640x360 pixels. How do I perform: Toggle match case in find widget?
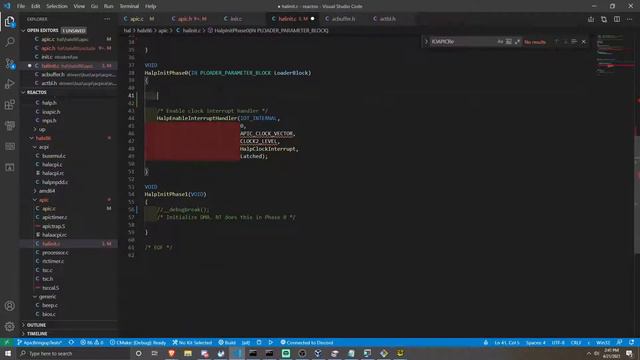(500, 42)
